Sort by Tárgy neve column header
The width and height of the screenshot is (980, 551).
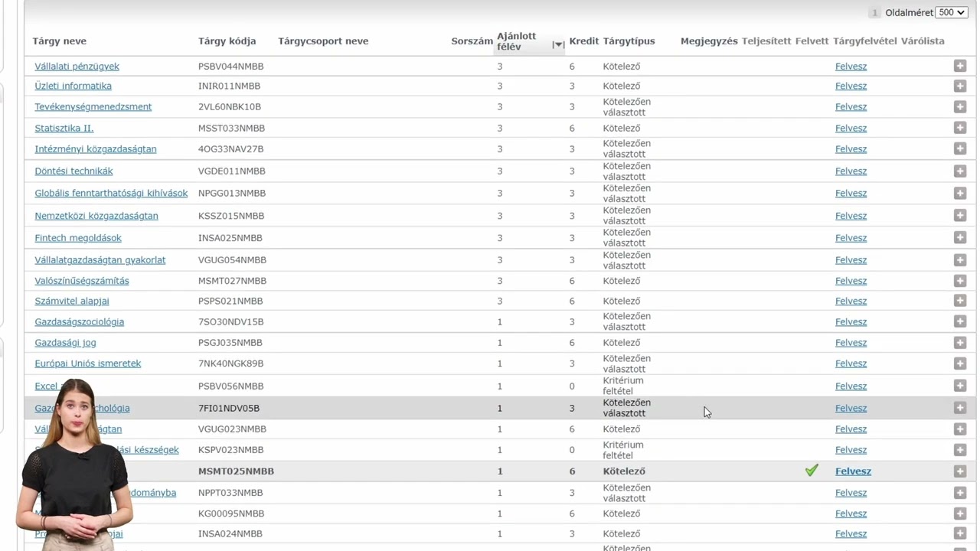tap(60, 41)
